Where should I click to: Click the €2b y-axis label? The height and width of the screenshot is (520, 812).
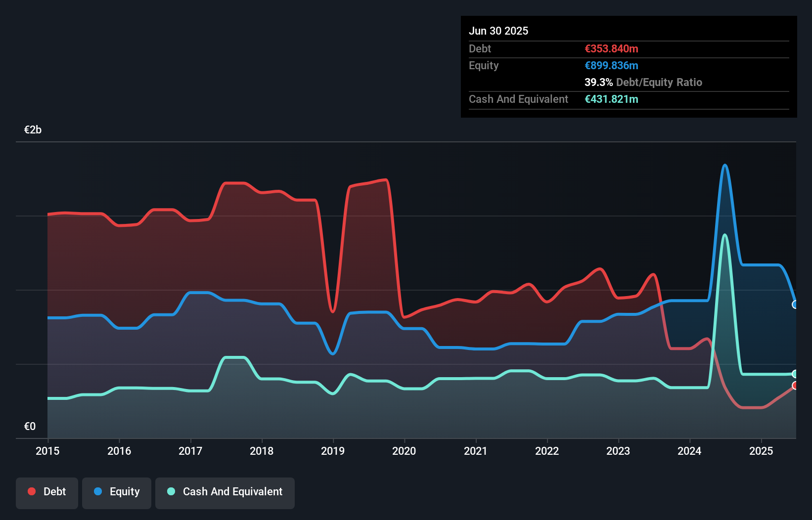pyautogui.click(x=33, y=130)
